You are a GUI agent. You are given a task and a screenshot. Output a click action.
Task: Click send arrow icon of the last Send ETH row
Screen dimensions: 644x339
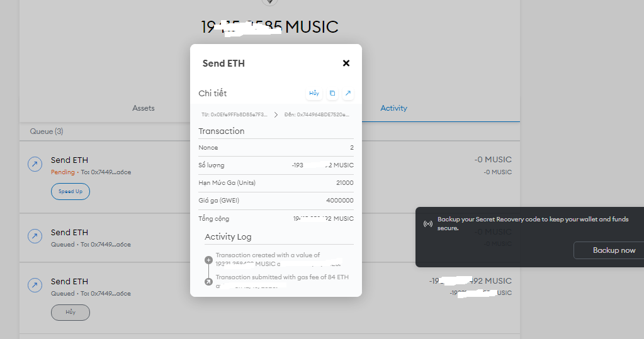click(x=35, y=286)
